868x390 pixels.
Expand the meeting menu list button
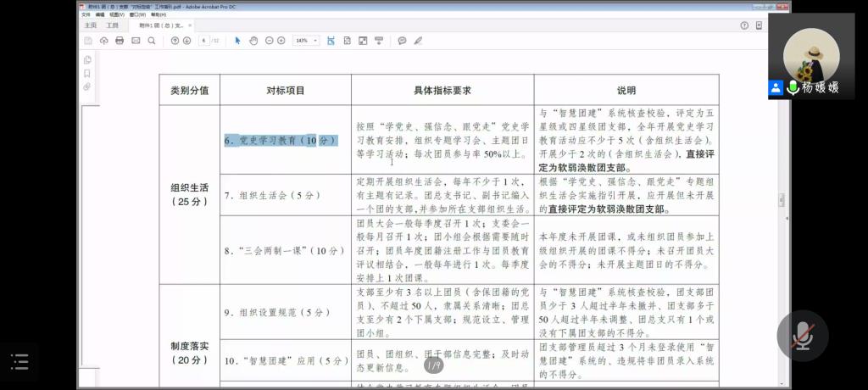click(x=19, y=363)
